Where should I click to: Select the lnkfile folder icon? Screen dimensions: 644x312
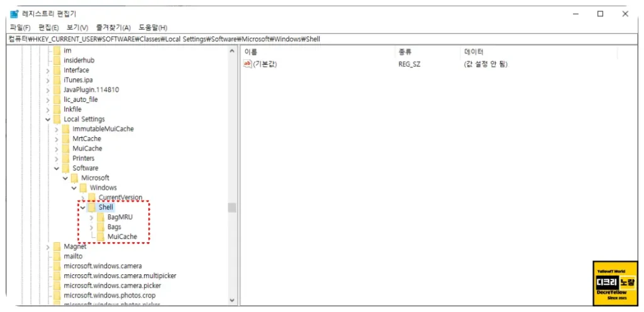point(57,109)
